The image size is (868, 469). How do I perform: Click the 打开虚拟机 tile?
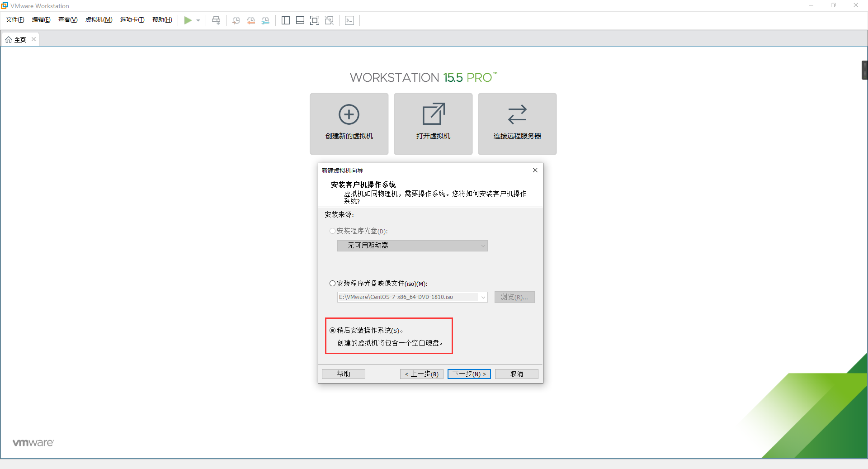433,124
